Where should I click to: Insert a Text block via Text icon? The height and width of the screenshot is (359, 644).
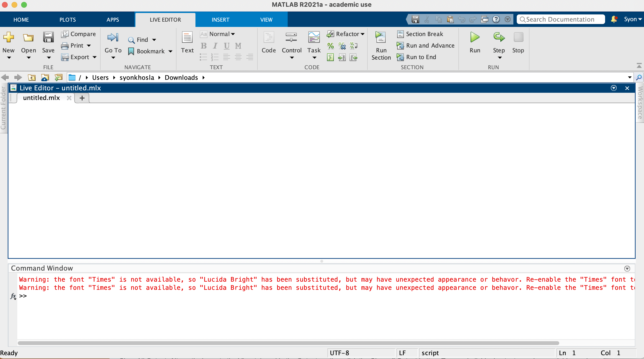[187, 37]
